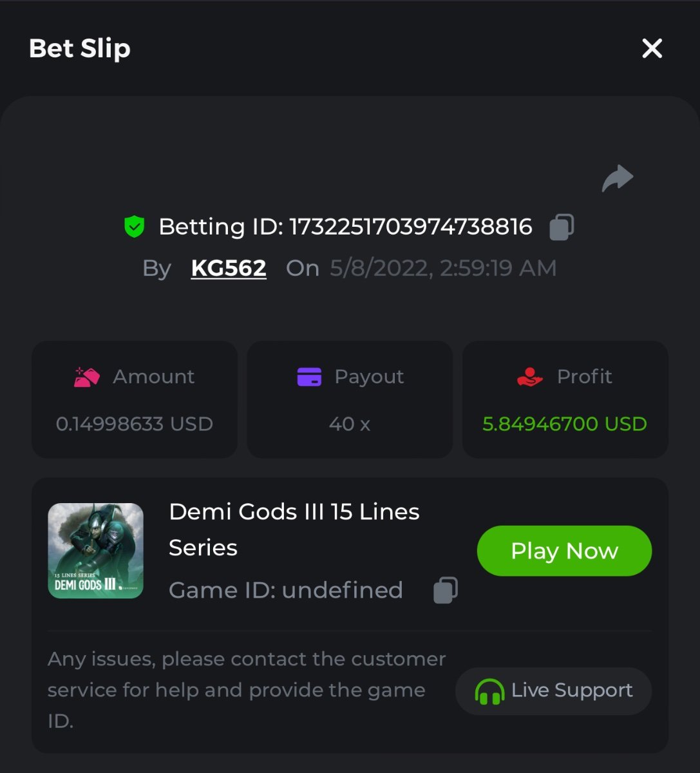Click the share arrow icon

click(x=618, y=178)
